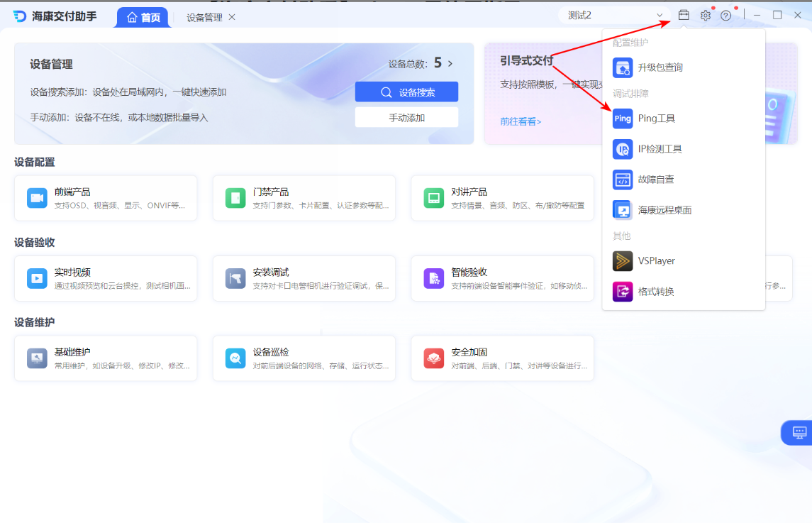Click the 门禁产品 door icon
The height and width of the screenshot is (523, 812).
tap(235, 198)
